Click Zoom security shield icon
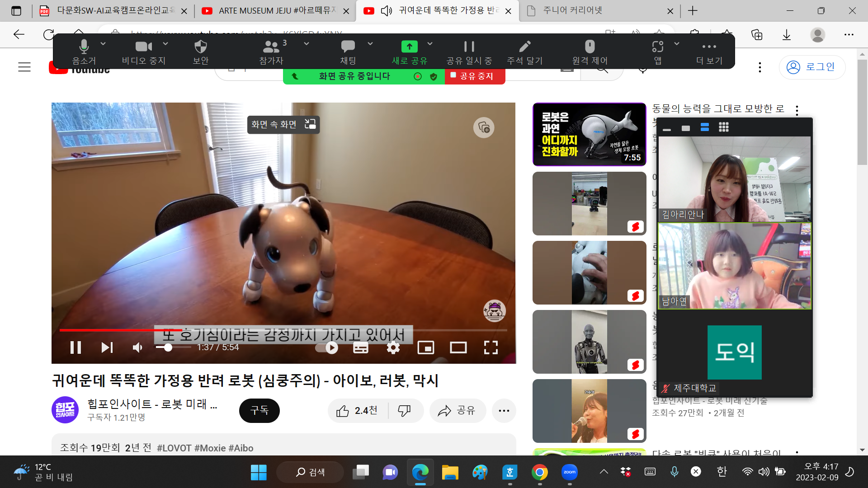The width and height of the screenshot is (868, 488). point(200,47)
